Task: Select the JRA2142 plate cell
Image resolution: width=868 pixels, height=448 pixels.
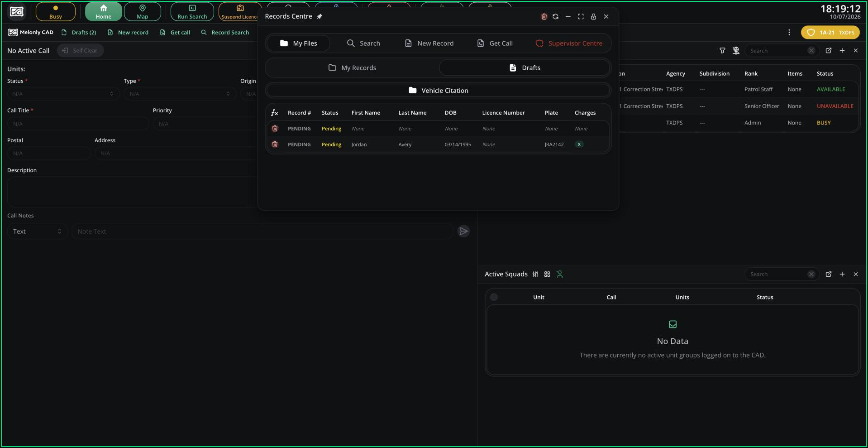Action: click(x=554, y=145)
